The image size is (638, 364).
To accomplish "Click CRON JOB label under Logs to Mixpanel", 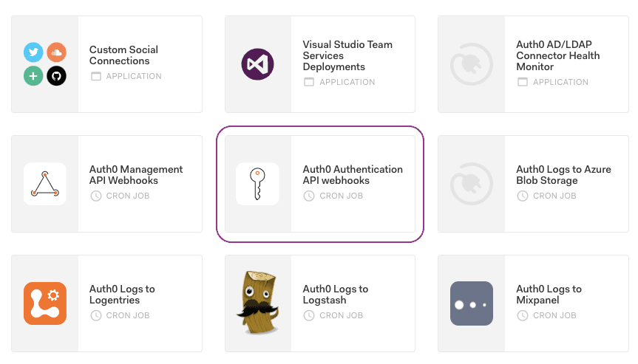I will tap(554, 315).
